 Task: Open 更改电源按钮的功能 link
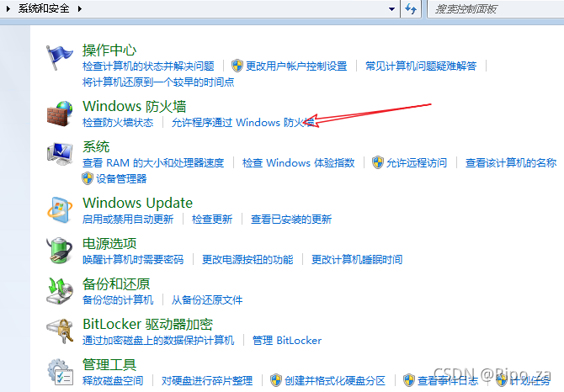pos(247,259)
